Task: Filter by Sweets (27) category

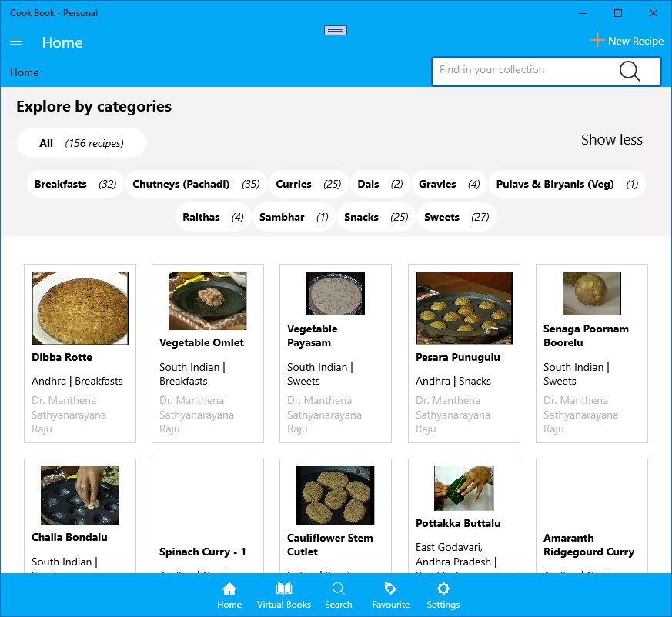Action: [456, 217]
